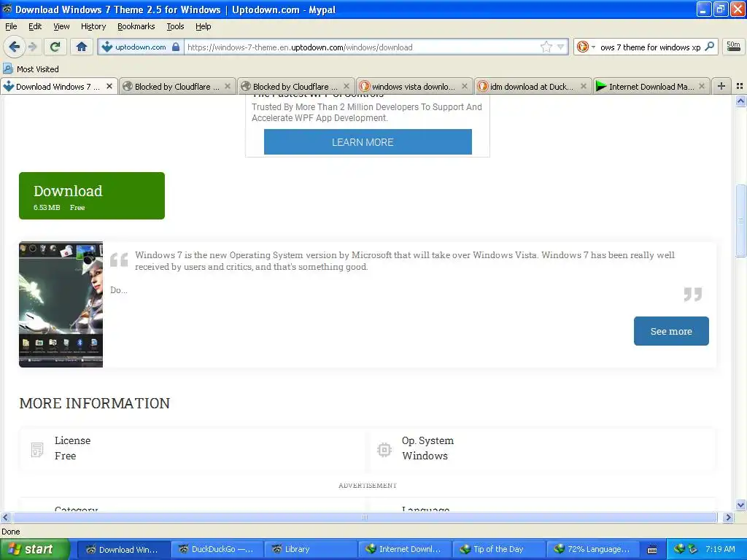Click the vertical scrollbar up arrow

[740, 101]
